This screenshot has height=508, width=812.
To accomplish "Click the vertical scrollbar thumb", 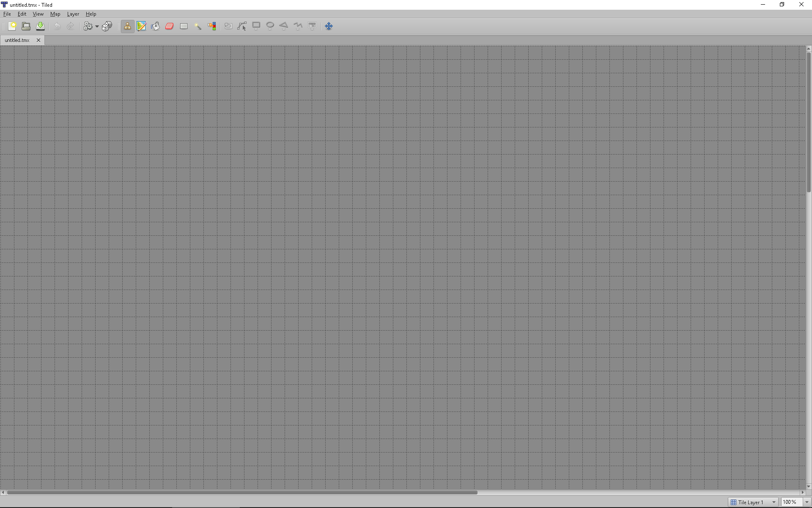I will pos(809,121).
